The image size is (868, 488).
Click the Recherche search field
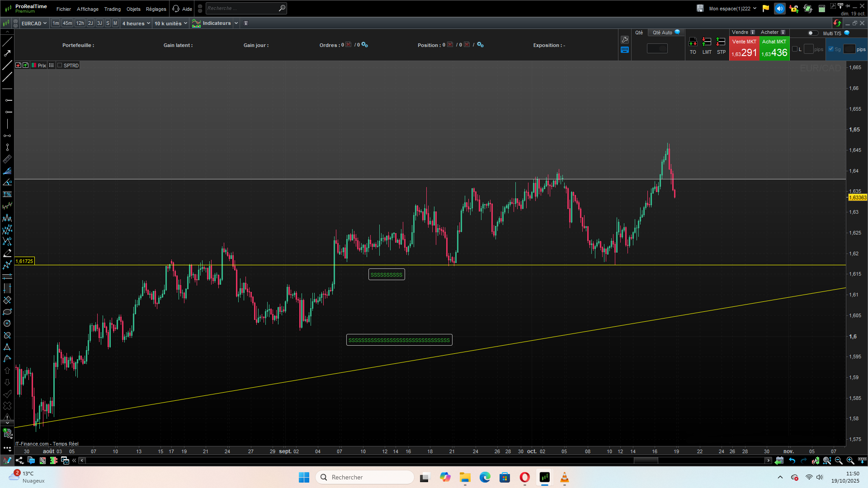(242, 8)
